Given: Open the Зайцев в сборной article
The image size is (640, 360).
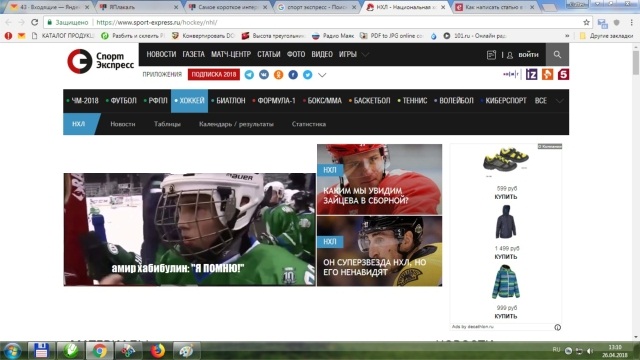Looking at the screenshot, I should [380, 179].
